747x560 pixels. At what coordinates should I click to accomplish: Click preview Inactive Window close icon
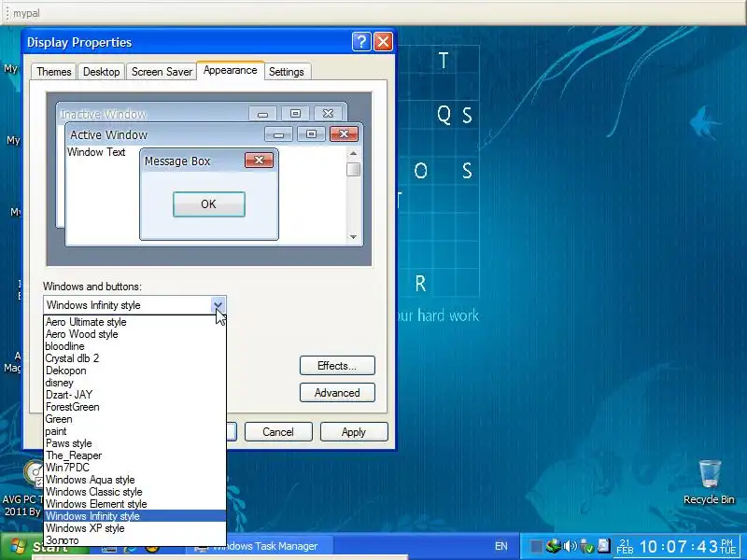coord(328,113)
